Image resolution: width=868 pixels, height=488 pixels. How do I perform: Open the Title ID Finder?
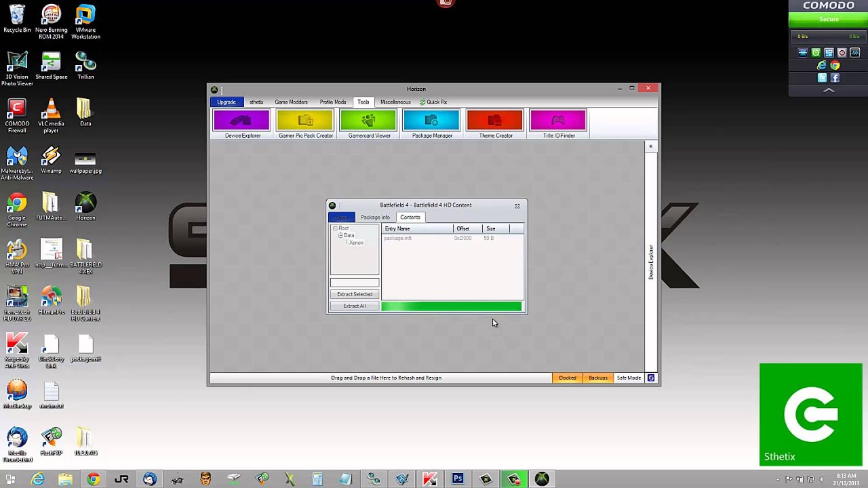click(558, 121)
